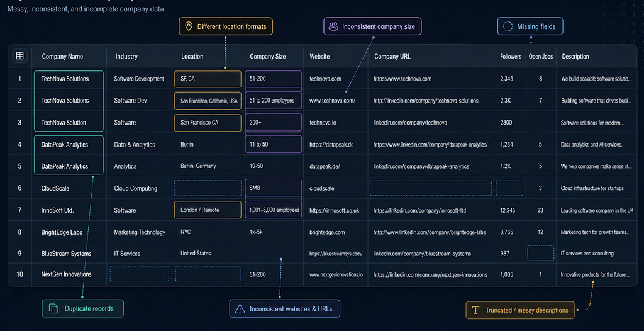The height and width of the screenshot is (331, 644).
Task: Click the dashed circle icon beside Missing fields
Action: tap(508, 26)
